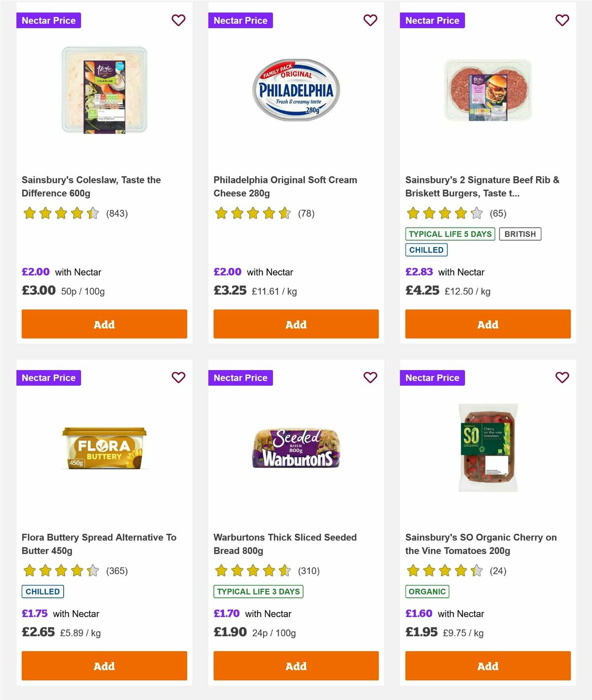Screen dimensions: 592x700
Task: Expand TYPICAL LIFE 3 DAYS on Warburtons bread
Action: (x=259, y=591)
